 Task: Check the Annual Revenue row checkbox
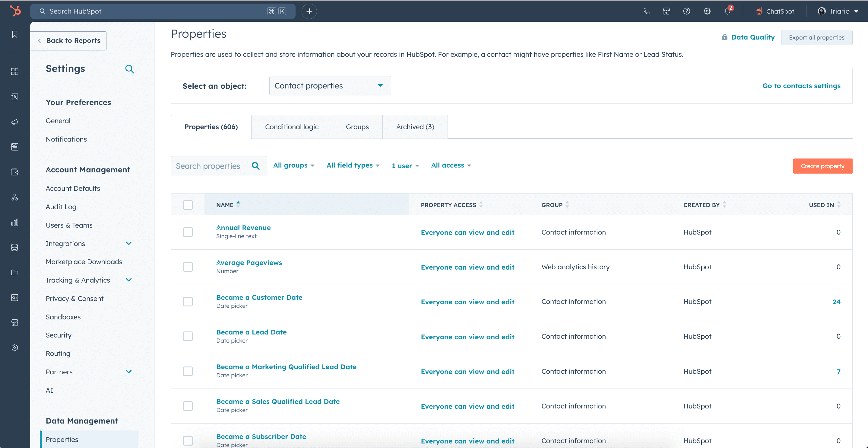coord(188,232)
